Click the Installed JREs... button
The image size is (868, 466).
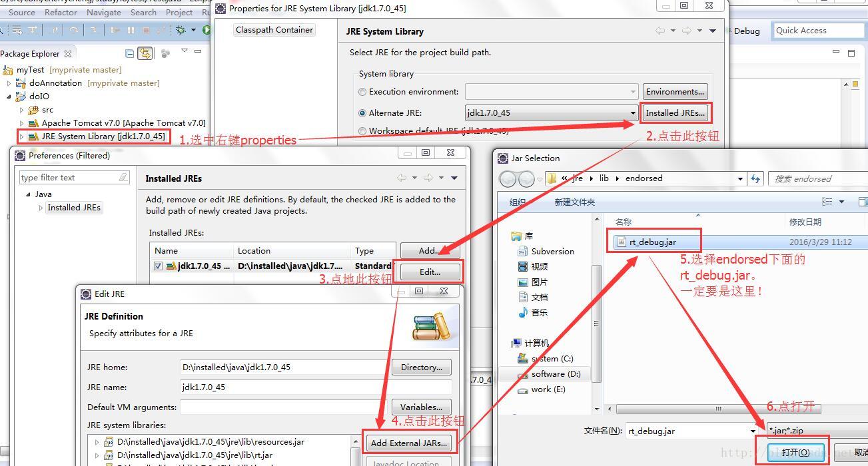pos(675,113)
